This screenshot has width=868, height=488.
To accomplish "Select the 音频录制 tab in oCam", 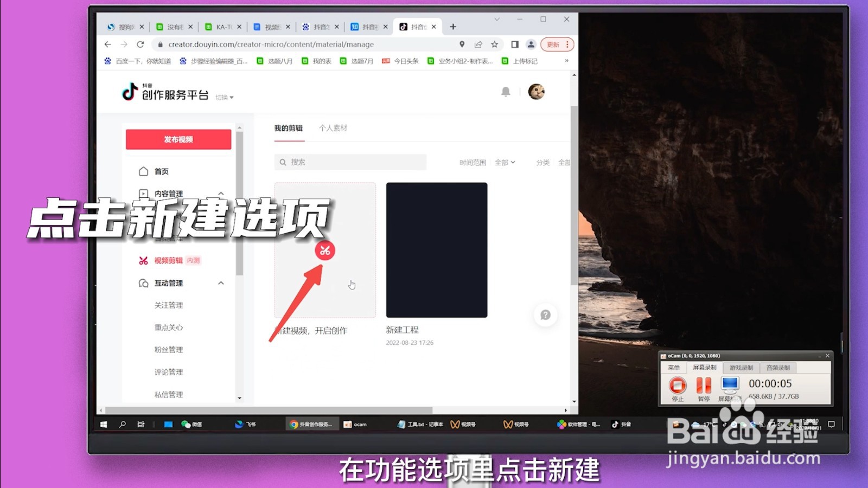I will point(778,368).
